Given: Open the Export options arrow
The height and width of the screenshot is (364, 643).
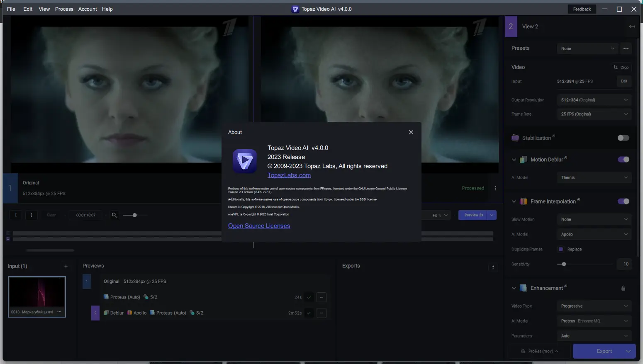Looking at the screenshot, I should 628,351.
